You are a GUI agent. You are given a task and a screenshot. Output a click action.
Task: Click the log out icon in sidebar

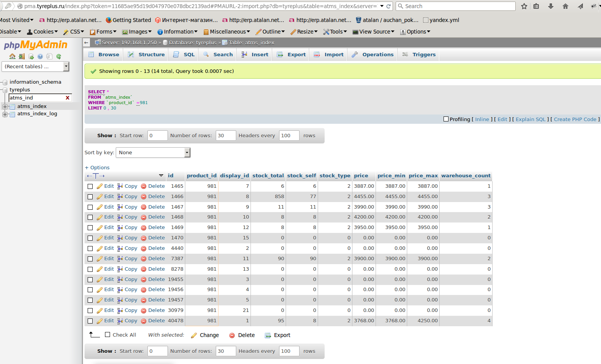click(22, 56)
